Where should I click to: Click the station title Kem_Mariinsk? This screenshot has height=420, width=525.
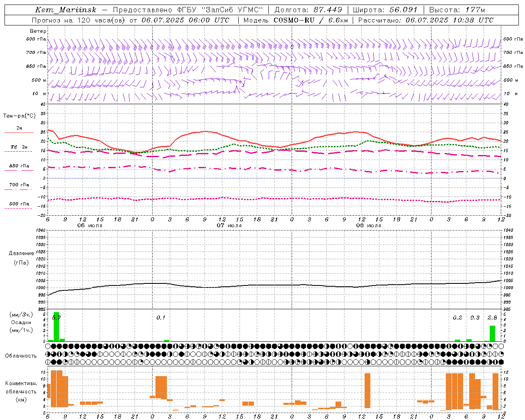66,10
